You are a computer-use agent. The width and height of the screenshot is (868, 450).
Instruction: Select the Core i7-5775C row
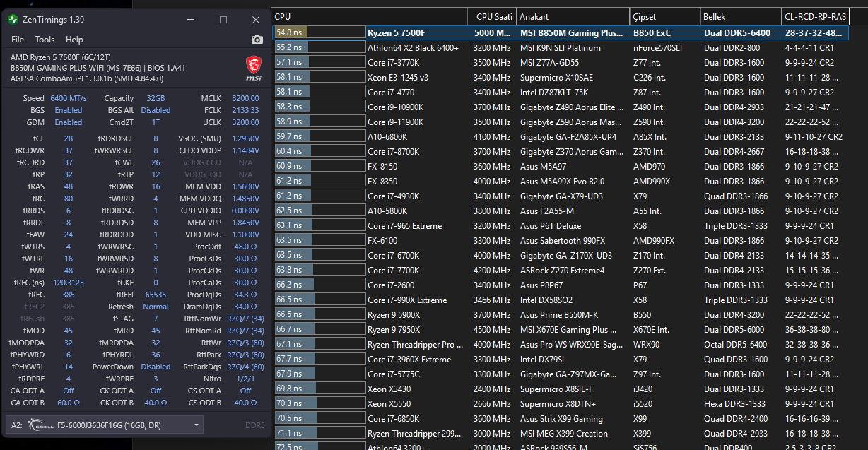(x=561, y=374)
